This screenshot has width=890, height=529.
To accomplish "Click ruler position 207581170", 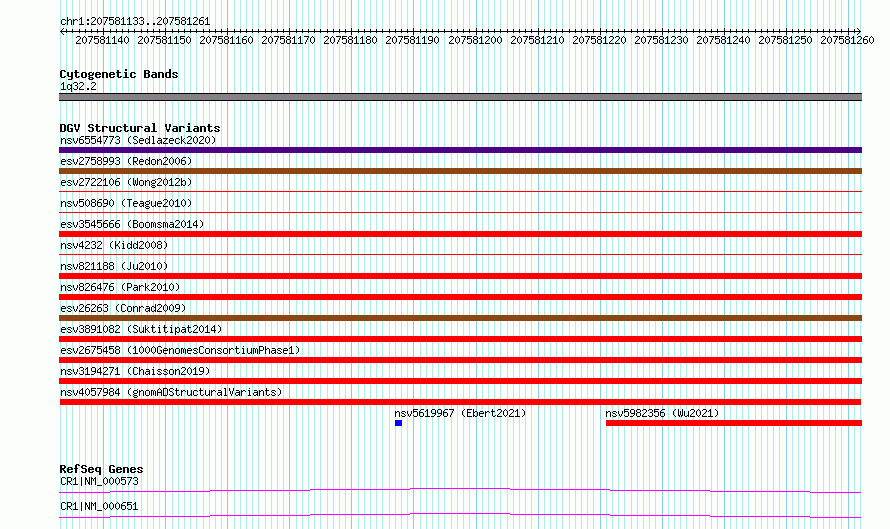I will (288, 40).
